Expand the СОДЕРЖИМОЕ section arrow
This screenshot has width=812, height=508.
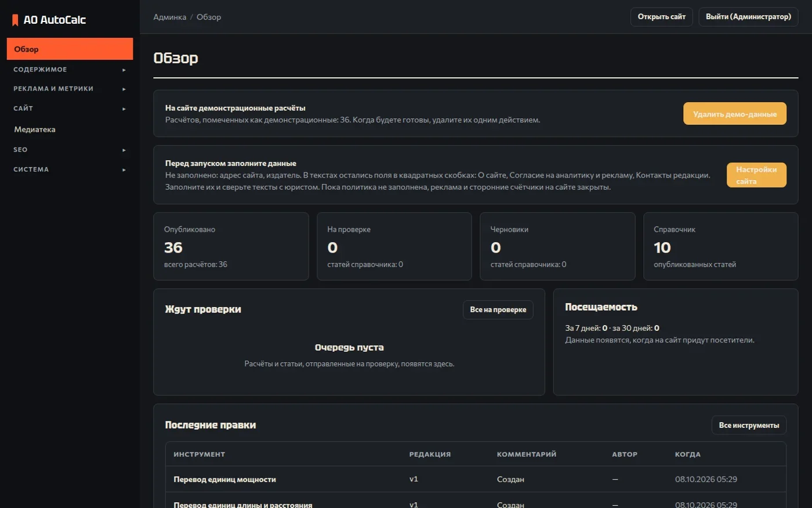coord(124,70)
